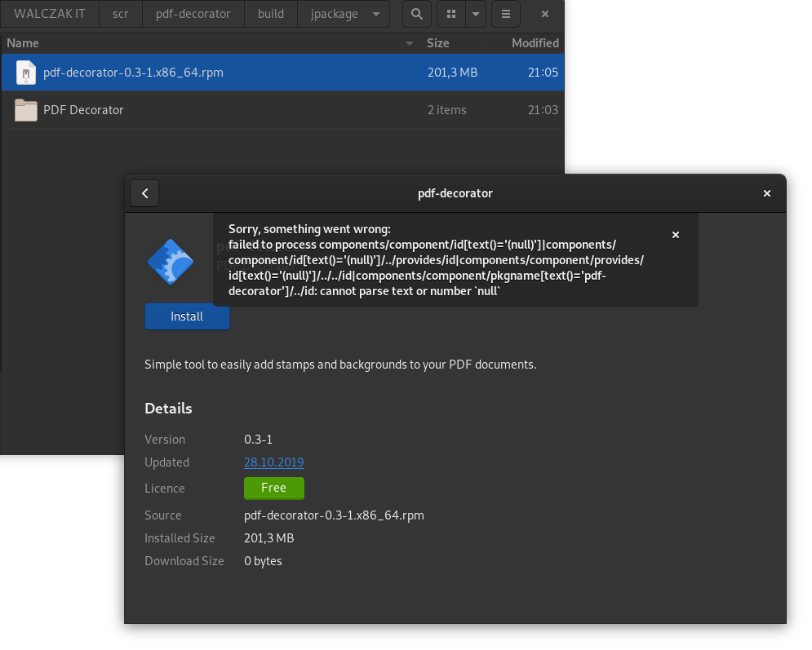
Task: Switch to grid view icon
Action: [451, 14]
